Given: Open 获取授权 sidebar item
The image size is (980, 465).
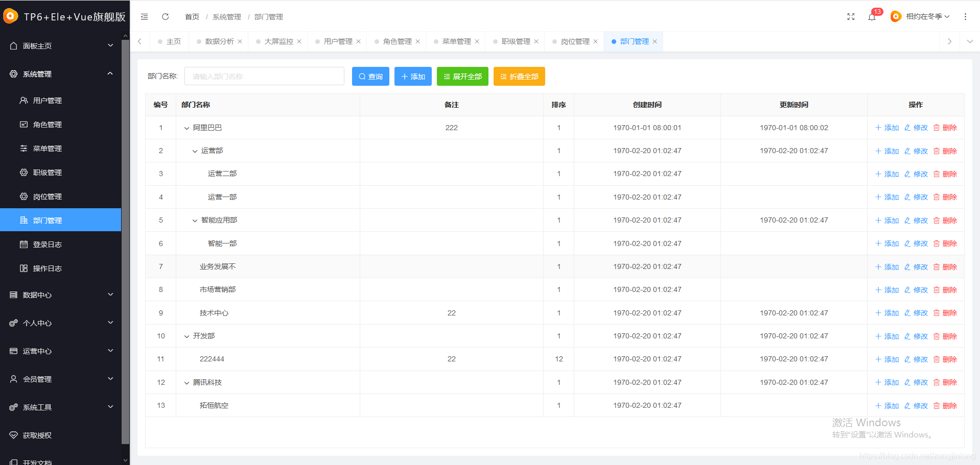Looking at the screenshot, I should coord(60,435).
